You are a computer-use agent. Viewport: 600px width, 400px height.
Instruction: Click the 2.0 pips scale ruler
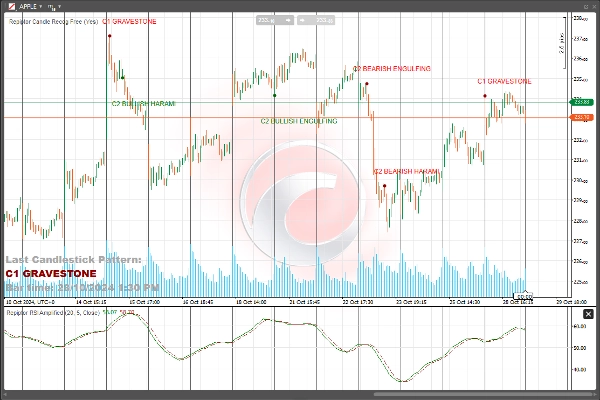tap(561, 42)
